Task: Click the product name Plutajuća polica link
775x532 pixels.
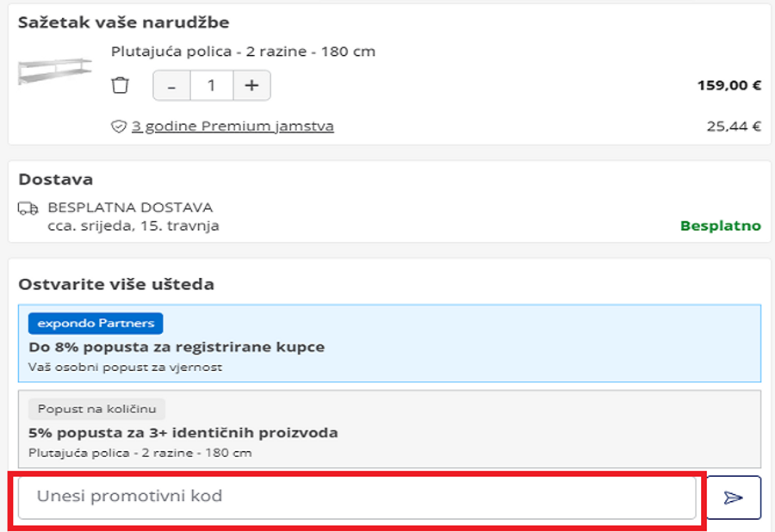Action: pyautogui.click(x=242, y=51)
